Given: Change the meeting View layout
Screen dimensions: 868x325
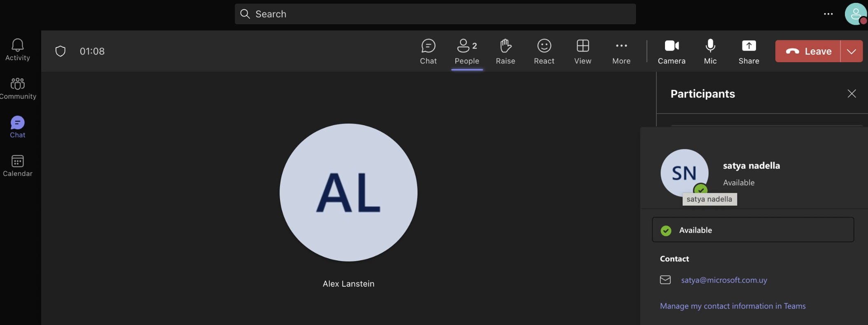Looking at the screenshot, I should (x=583, y=51).
